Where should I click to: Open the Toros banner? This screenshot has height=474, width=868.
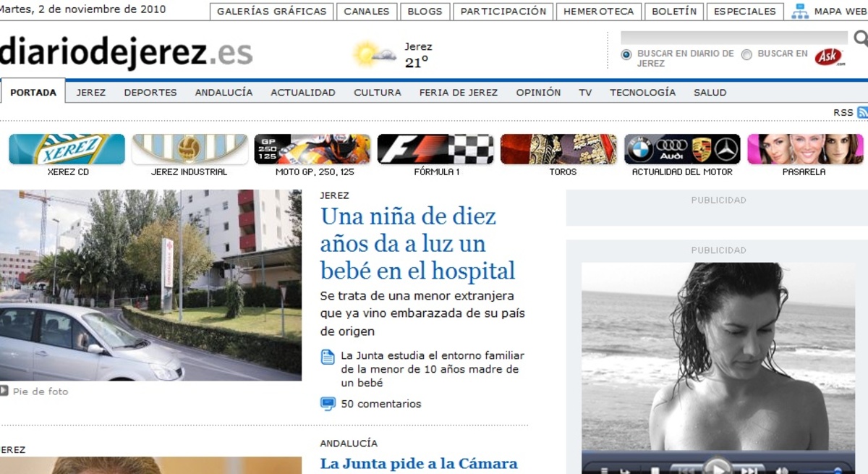[559, 149]
